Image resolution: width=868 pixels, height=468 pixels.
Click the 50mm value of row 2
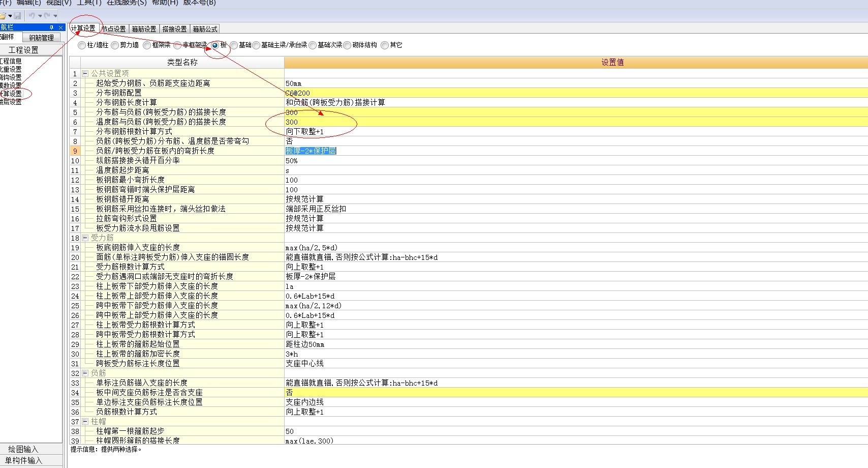pyautogui.click(x=576, y=83)
